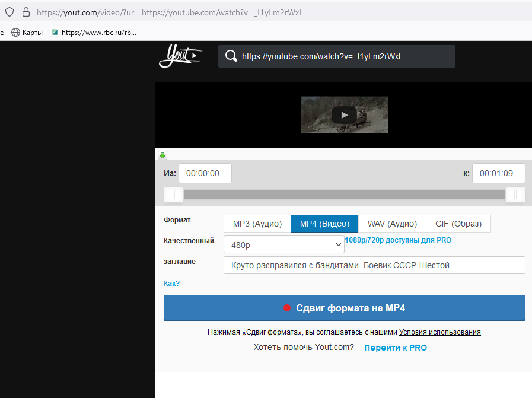Click the right trim slider handle
The width and height of the screenshot is (532, 398).
[515, 195]
